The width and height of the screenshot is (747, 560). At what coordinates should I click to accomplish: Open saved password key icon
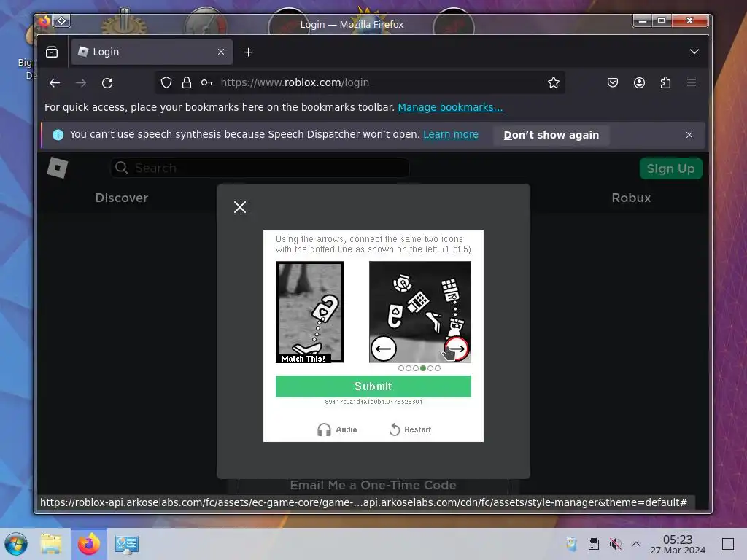[206, 83]
